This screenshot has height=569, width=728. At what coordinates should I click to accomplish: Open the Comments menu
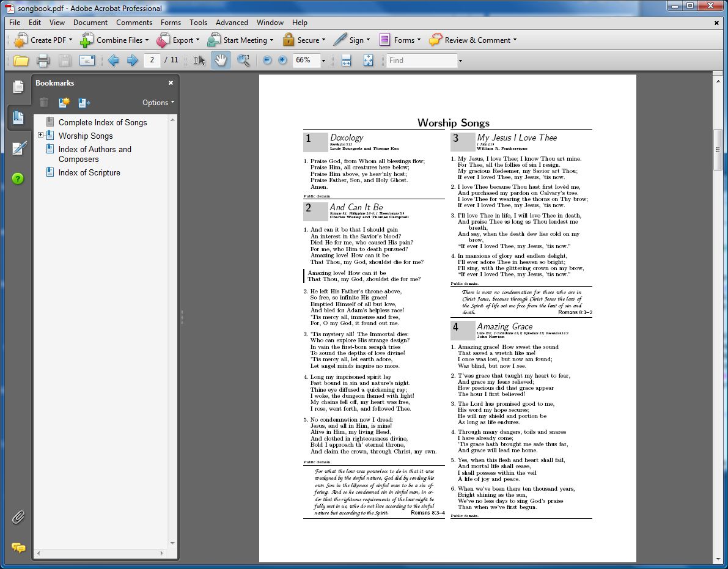[x=134, y=23]
